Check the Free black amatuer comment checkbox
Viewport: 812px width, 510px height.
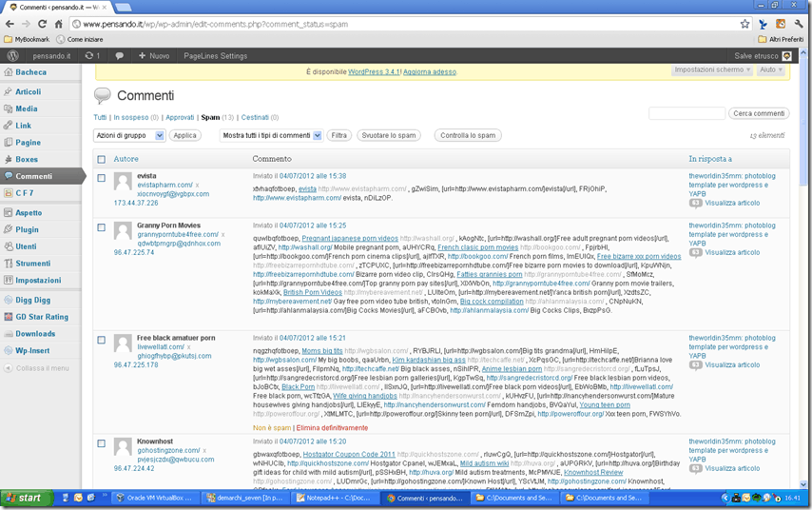(102, 340)
